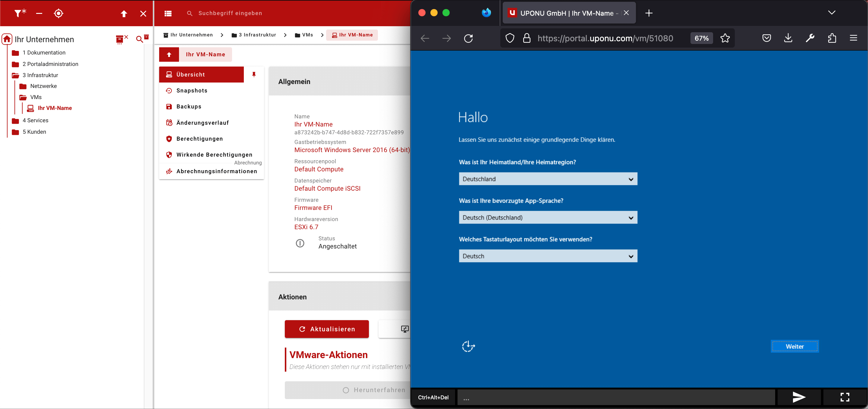This screenshot has height=409, width=868.
Task: Open the Tastaturlayout dropdown showing Deutsch
Action: [x=548, y=256]
